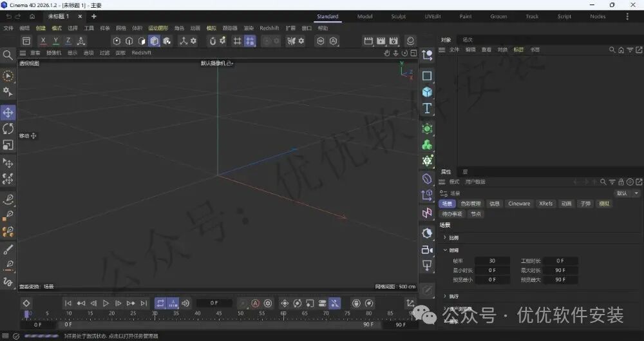Click the status bar task progress bar
The height and width of the screenshot is (341, 644).
click(41, 336)
